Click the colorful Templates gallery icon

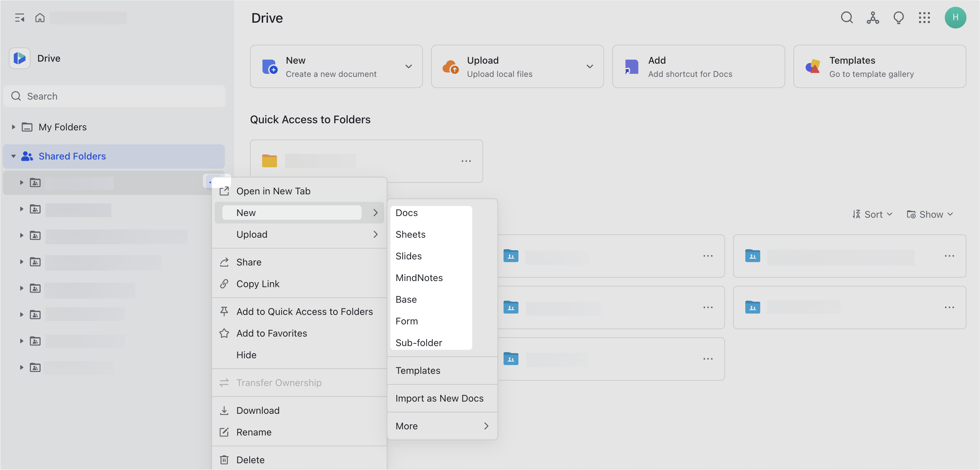click(813, 67)
